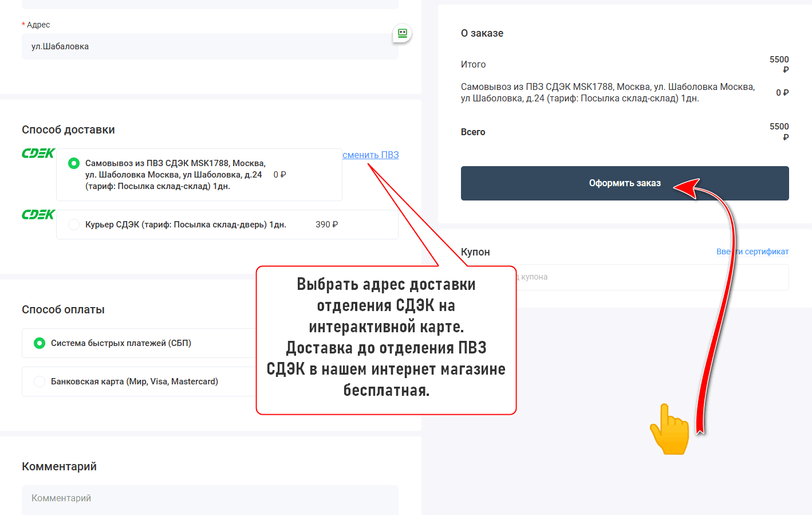
Task: Click the CDEK logo next to the pickup option
Action: point(38,153)
